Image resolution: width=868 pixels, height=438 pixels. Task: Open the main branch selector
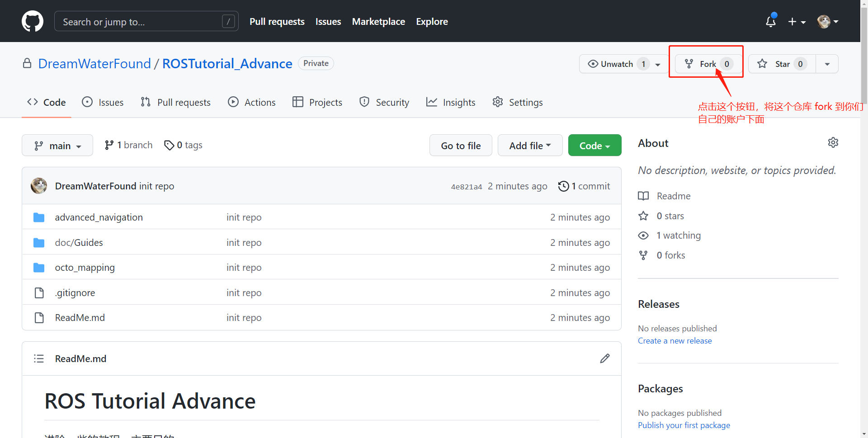pyautogui.click(x=57, y=146)
